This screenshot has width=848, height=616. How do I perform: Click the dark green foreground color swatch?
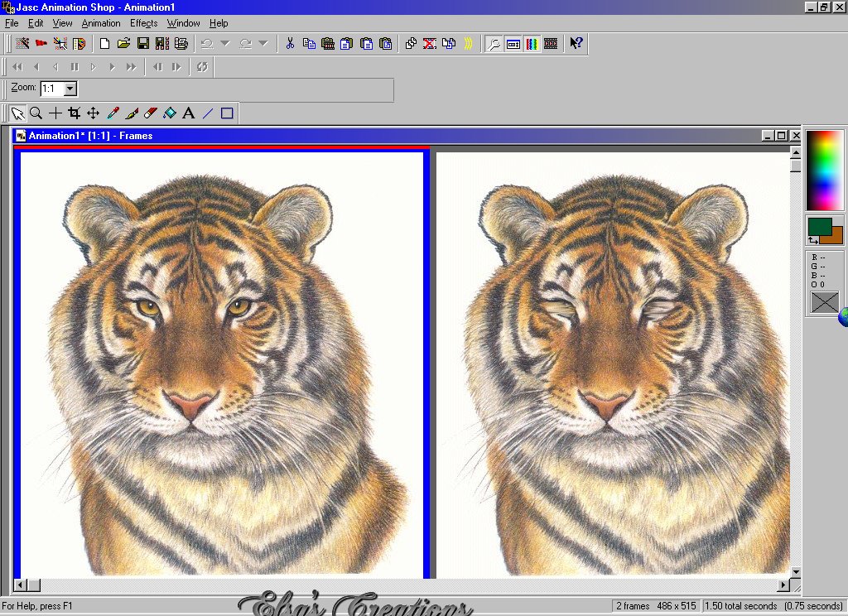[818, 224]
